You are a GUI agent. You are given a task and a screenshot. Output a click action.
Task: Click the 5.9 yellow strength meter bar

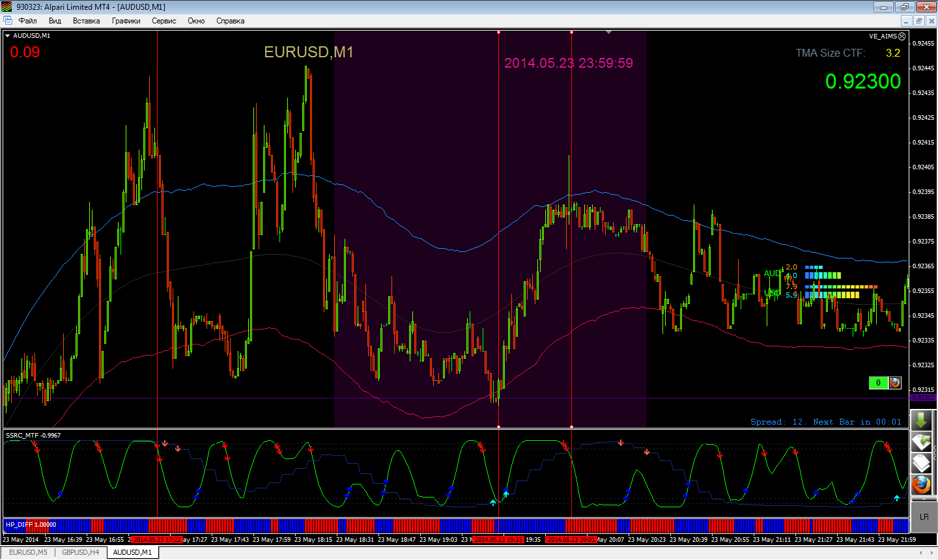832,295
